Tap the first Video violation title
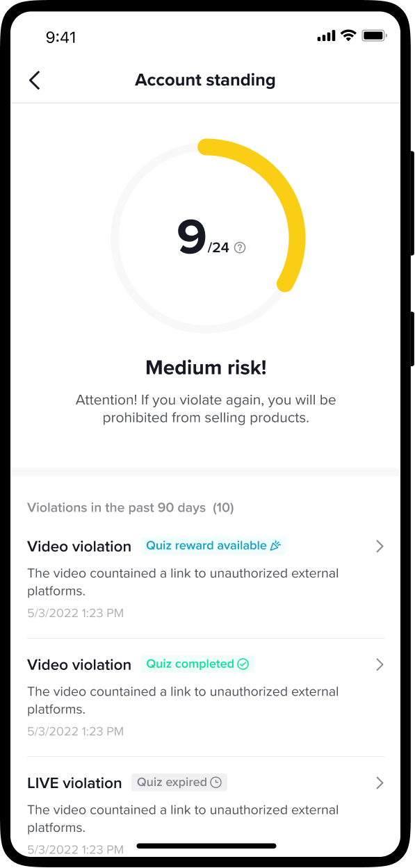 (79, 546)
